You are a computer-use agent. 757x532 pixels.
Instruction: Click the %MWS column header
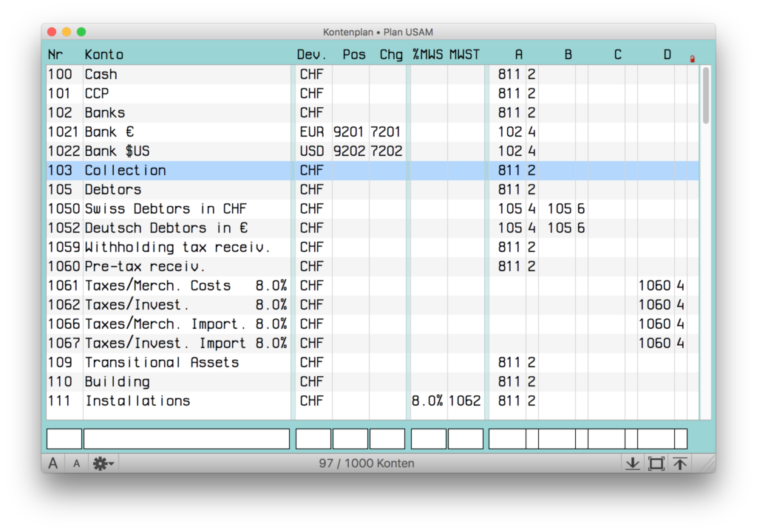pyautogui.click(x=427, y=55)
